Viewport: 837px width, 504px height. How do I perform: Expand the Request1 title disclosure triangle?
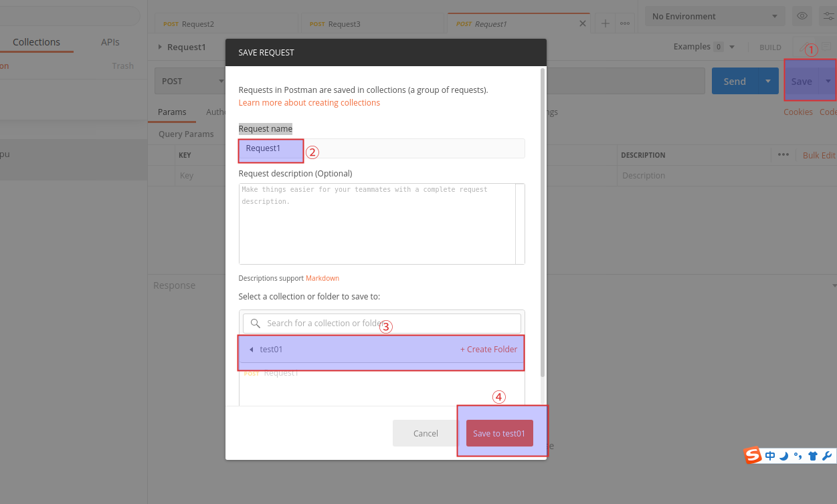click(160, 47)
